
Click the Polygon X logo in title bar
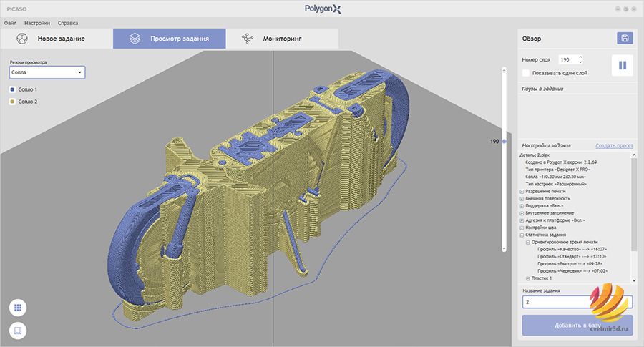pos(323,9)
